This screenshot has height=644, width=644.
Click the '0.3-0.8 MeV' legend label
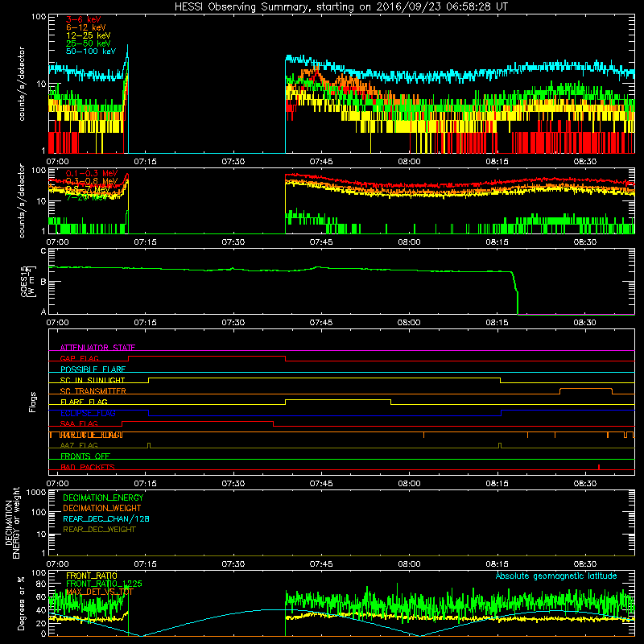(92, 181)
